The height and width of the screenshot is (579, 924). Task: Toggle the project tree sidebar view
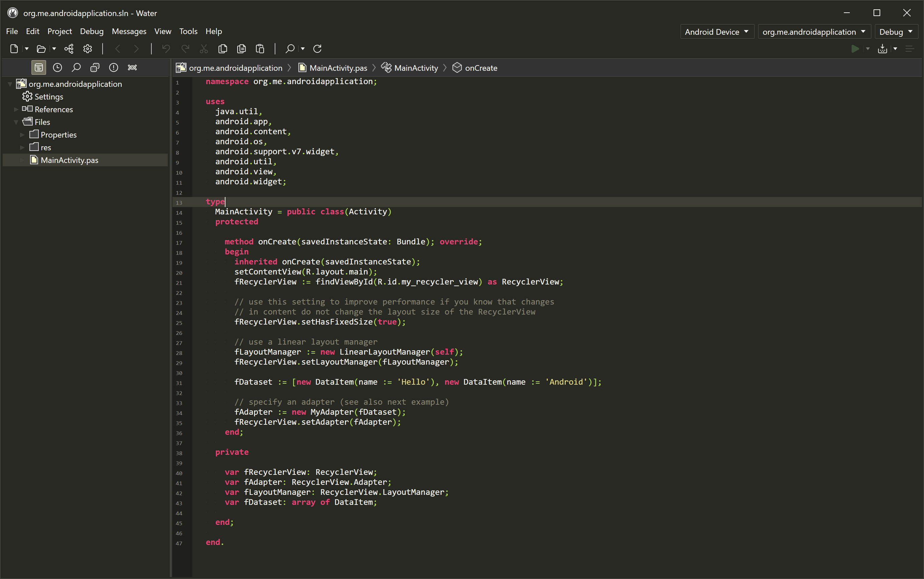coord(39,67)
